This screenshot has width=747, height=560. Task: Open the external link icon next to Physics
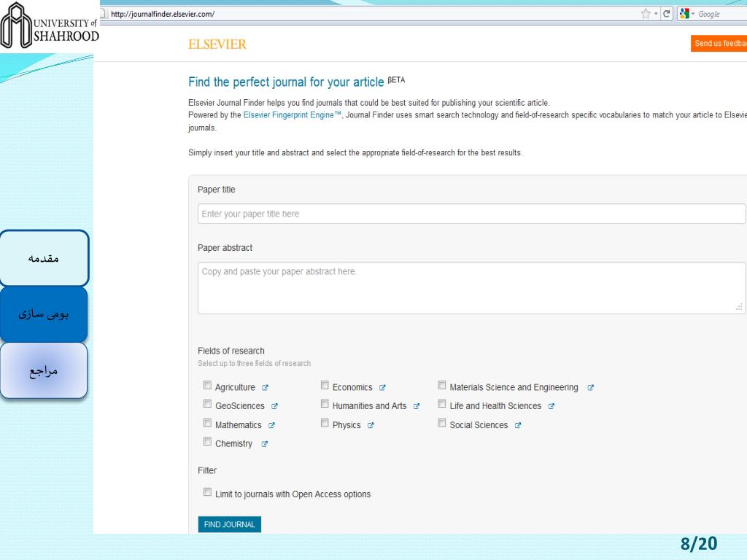(371, 425)
